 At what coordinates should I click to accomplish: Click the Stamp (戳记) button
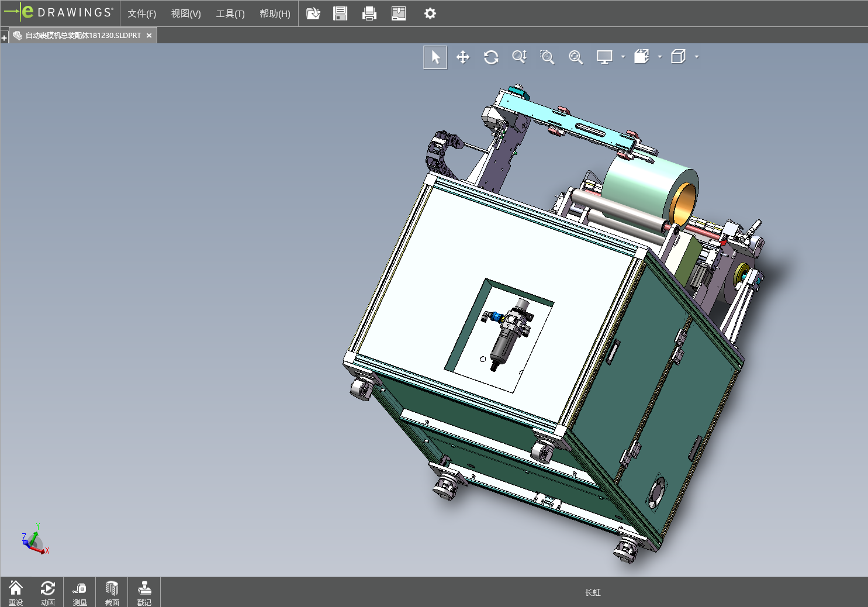point(144,592)
